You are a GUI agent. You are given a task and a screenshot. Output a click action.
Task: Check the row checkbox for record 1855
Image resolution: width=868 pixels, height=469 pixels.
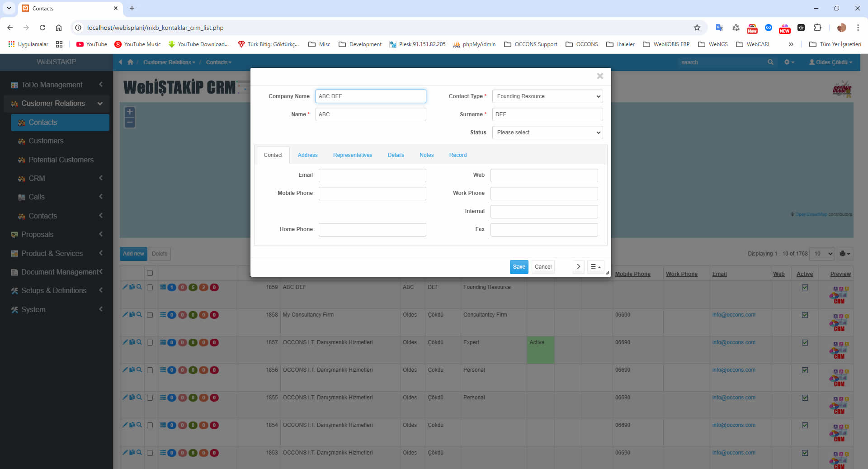150,398
